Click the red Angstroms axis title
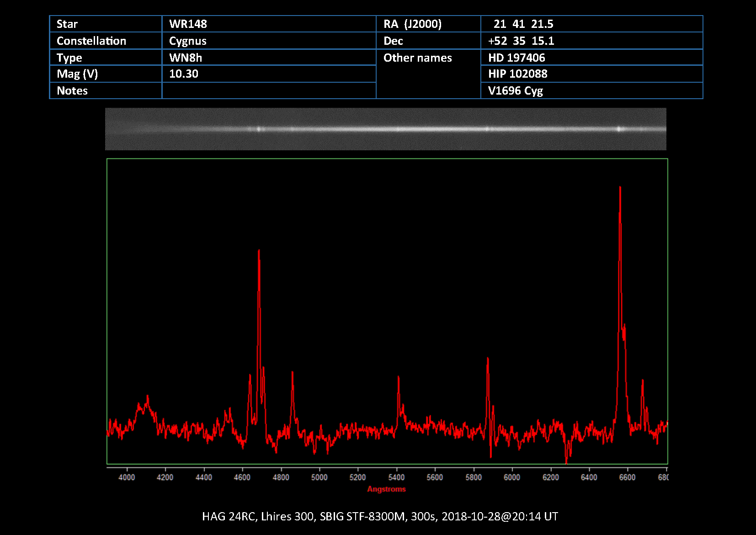This screenshot has height=535, width=756. (x=386, y=489)
